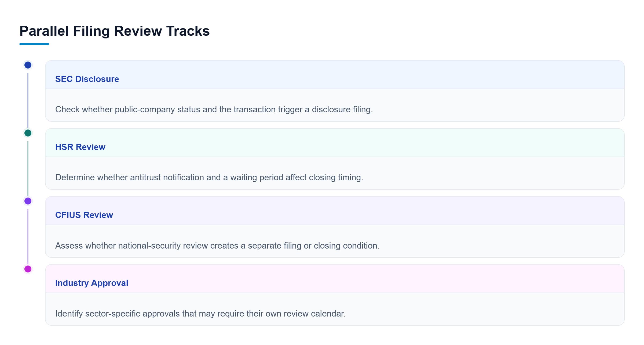This screenshot has height=345, width=644.
Task: Click the sector-specific approvals description text
Action: point(200,314)
